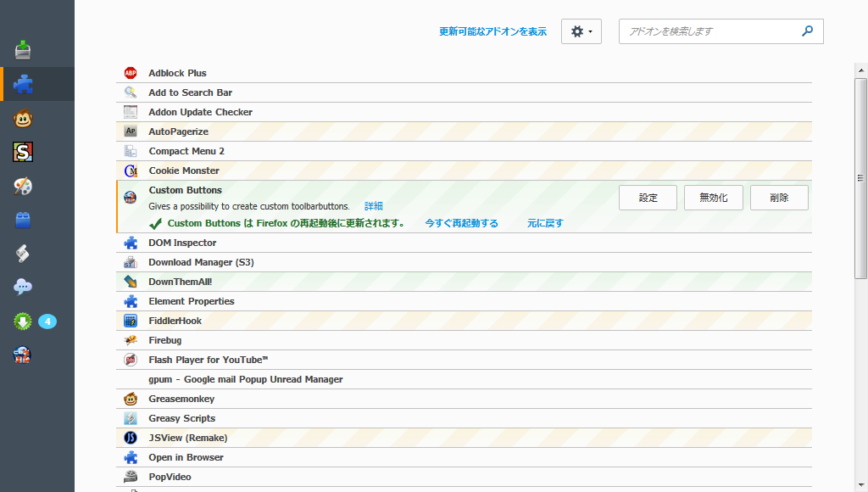This screenshot has height=492, width=868.
Task: Select the JSView (Remake) row
Action: pyautogui.click(x=464, y=438)
